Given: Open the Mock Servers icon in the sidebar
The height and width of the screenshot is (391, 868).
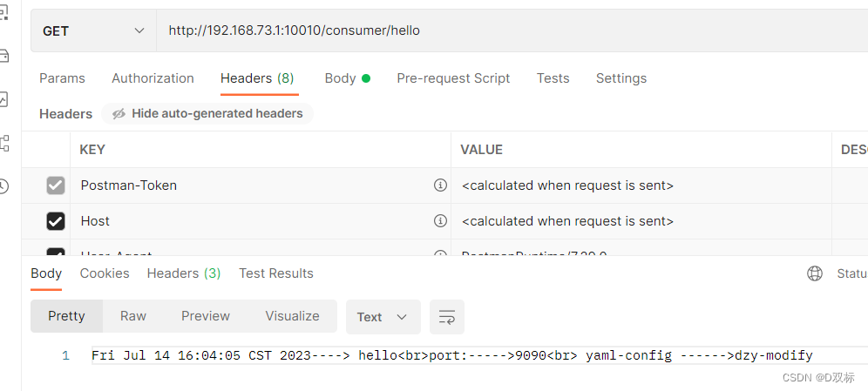Looking at the screenshot, I should coord(3,56).
